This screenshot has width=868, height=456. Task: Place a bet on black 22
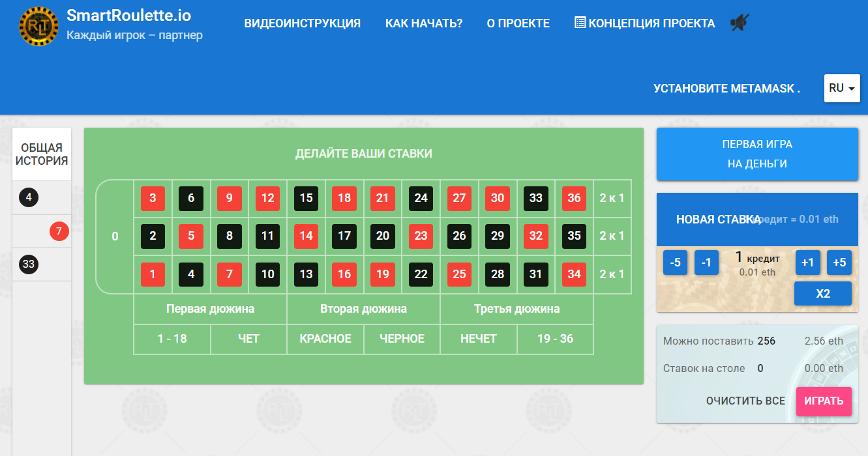pyautogui.click(x=421, y=274)
